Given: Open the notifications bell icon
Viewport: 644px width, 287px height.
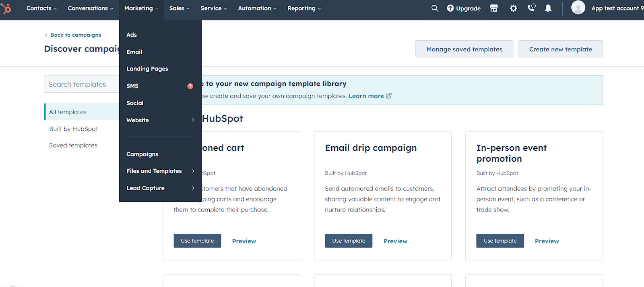Looking at the screenshot, I should pos(548,8).
